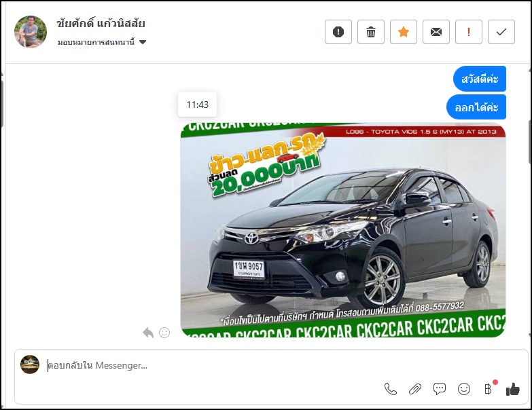Click the 11:43 timestamp tooltip
The image size is (532, 410).
pos(198,105)
